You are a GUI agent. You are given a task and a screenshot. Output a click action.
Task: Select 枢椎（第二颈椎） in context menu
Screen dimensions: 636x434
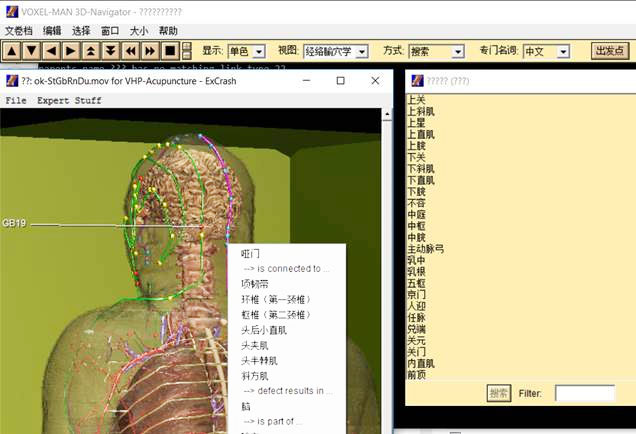pyautogui.click(x=276, y=315)
